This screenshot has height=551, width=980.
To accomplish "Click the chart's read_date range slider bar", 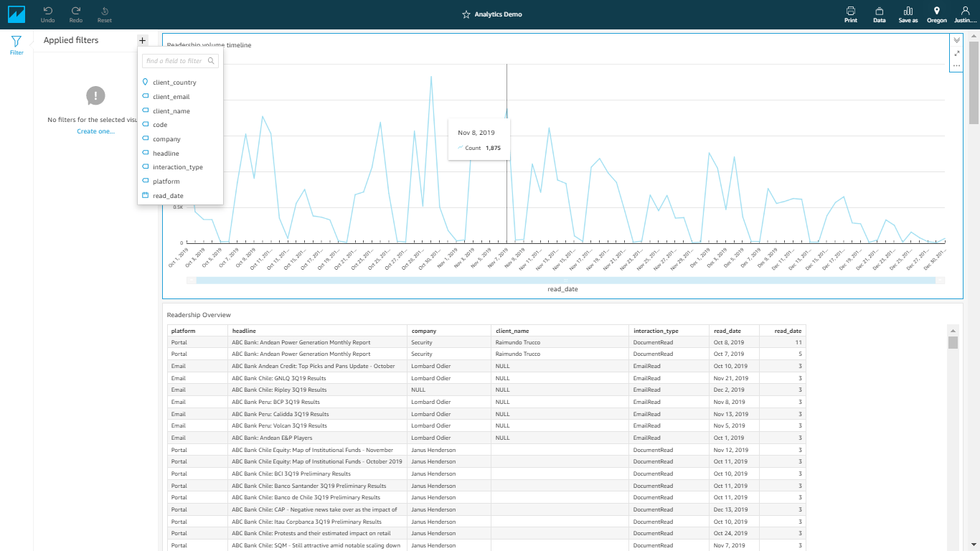I will click(565, 281).
